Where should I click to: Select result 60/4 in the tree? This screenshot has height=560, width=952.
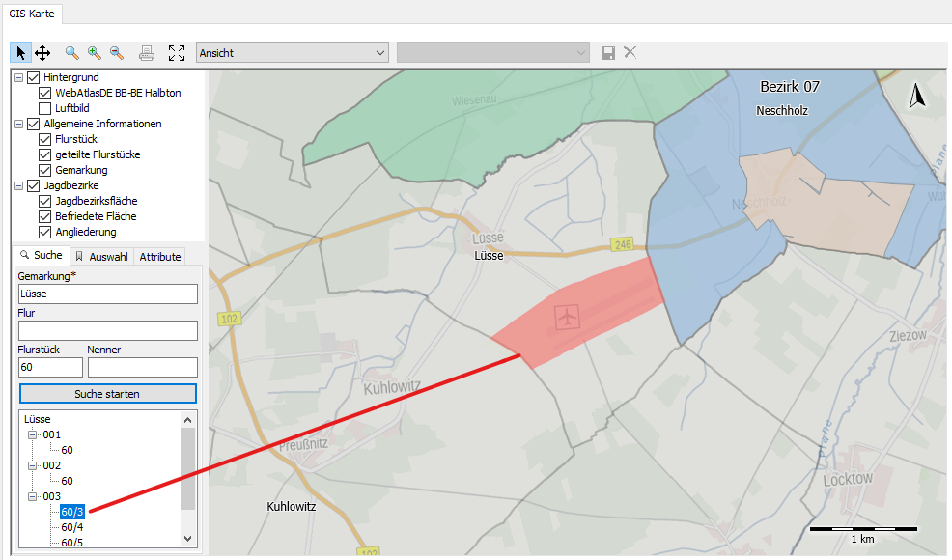(x=72, y=527)
